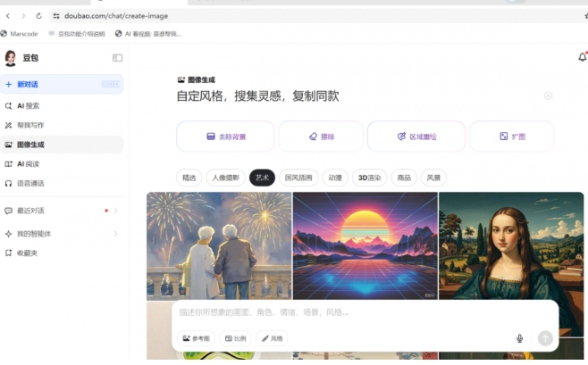Click the 扩图 button
Image resolution: width=588 pixels, height=365 pixels.
click(512, 137)
